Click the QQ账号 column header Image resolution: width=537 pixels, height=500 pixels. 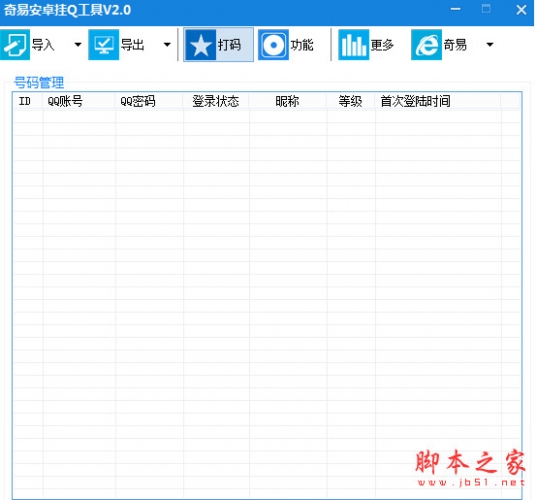(79, 101)
